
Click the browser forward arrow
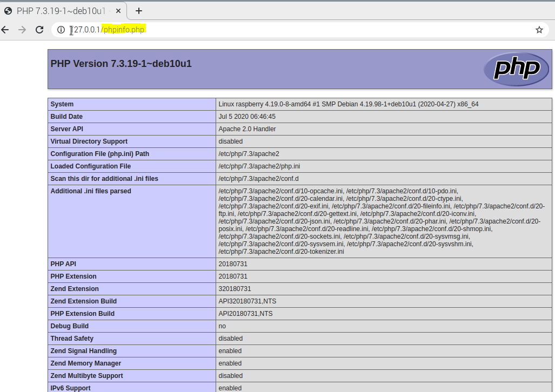[22, 30]
